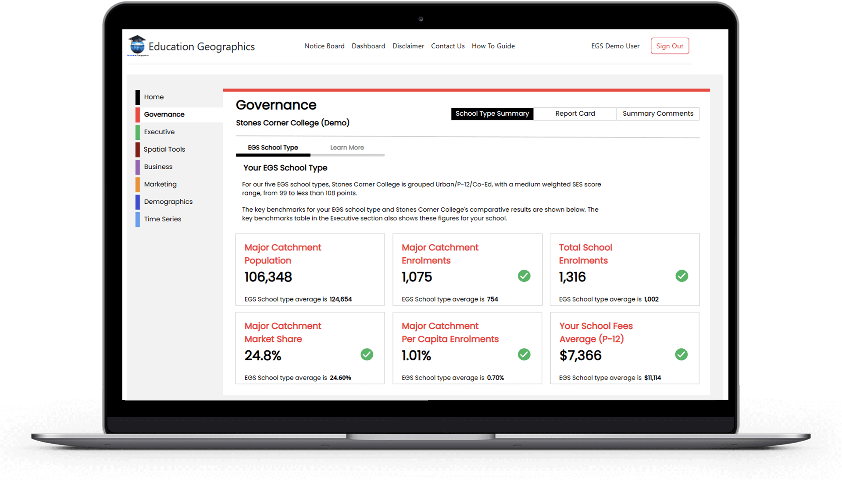
Task: Open the Executive sidebar section
Action: pyautogui.click(x=159, y=132)
